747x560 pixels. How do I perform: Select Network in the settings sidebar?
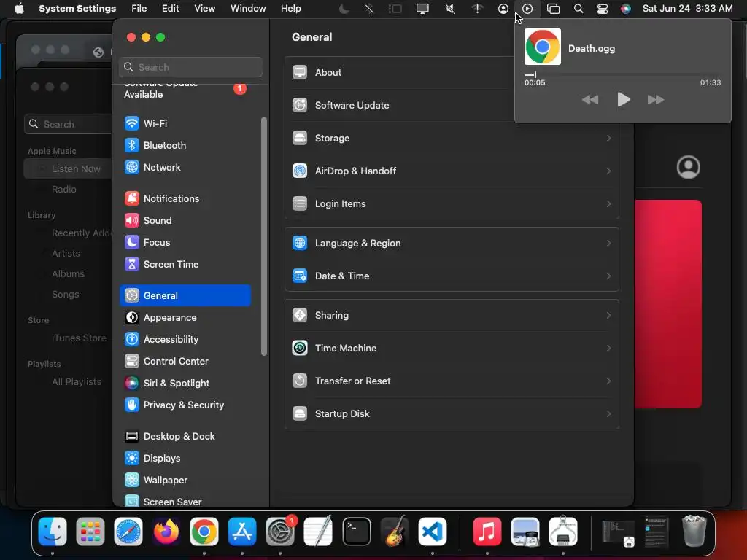185,167
